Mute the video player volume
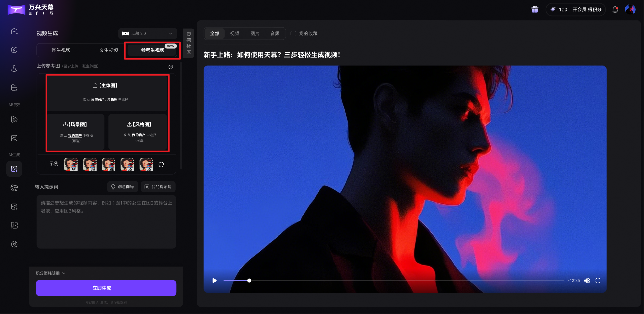The height and width of the screenshot is (314, 644). [x=587, y=280]
